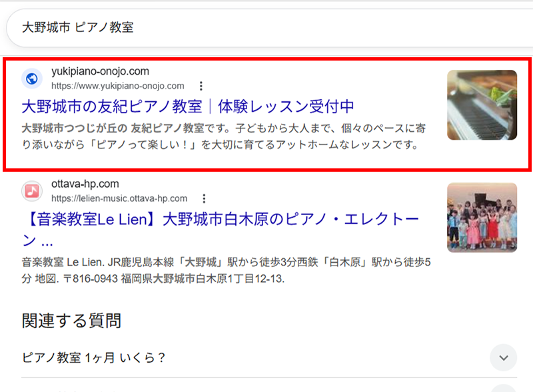Click the children's recital group photo thumbnail
Viewport: 533px width, 392px height.
click(x=482, y=218)
